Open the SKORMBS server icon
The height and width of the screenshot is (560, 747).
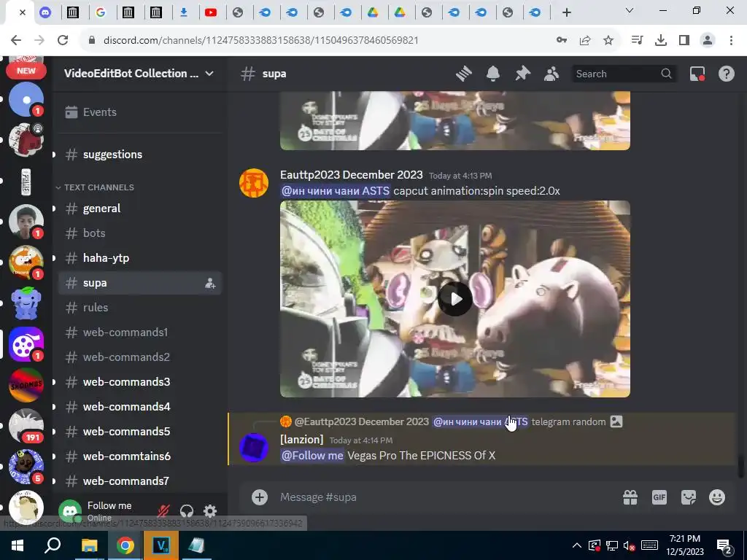(x=26, y=385)
